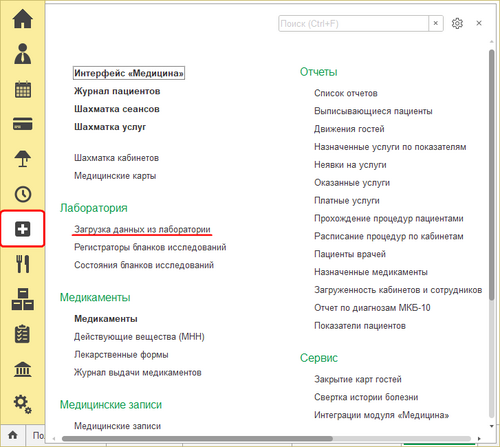Viewport: 500px width, 447px height.
Task: Open the table lamp section icon
Action: click(23, 159)
